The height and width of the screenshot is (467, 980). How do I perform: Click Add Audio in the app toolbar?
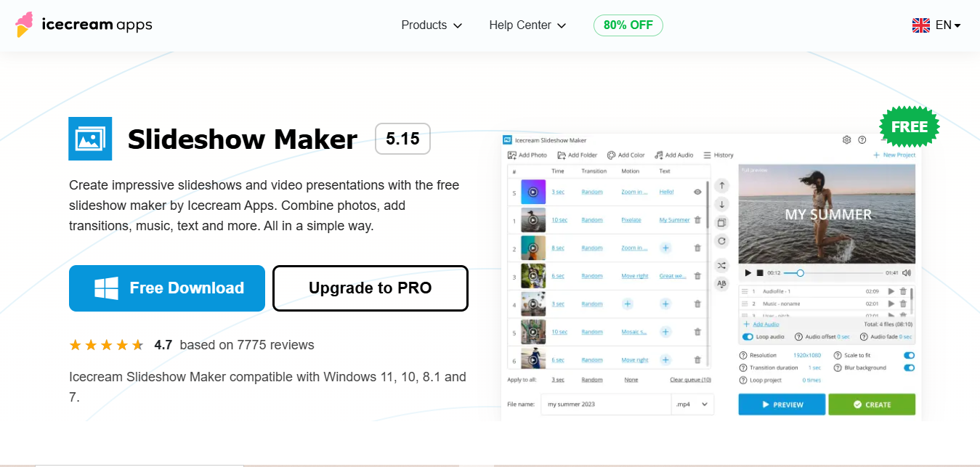[674, 155]
